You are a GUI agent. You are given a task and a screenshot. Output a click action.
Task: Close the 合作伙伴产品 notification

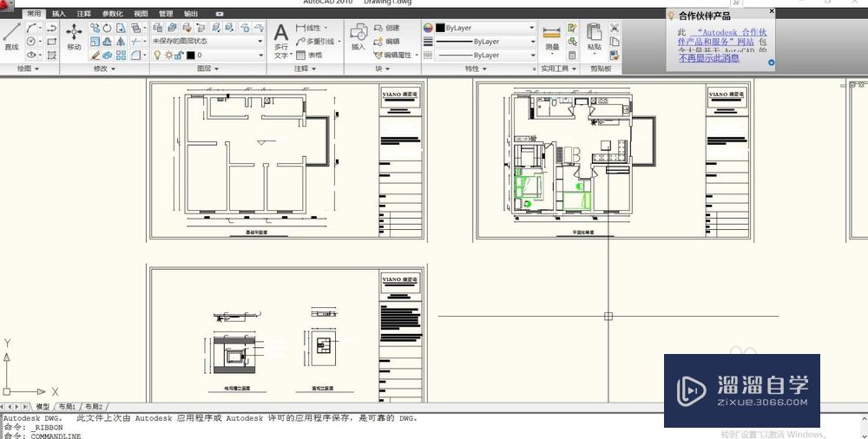click(772, 11)
